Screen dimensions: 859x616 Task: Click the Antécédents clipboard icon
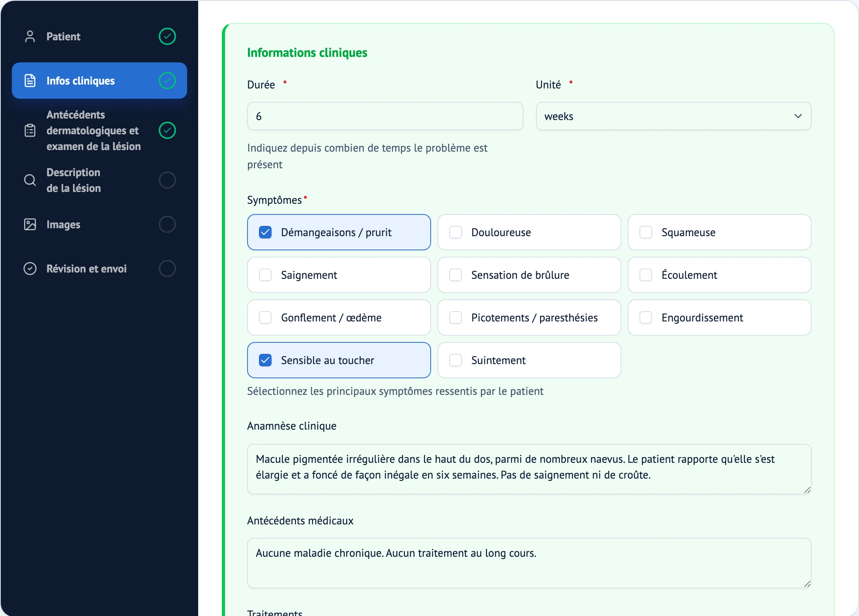pos(30,130)
